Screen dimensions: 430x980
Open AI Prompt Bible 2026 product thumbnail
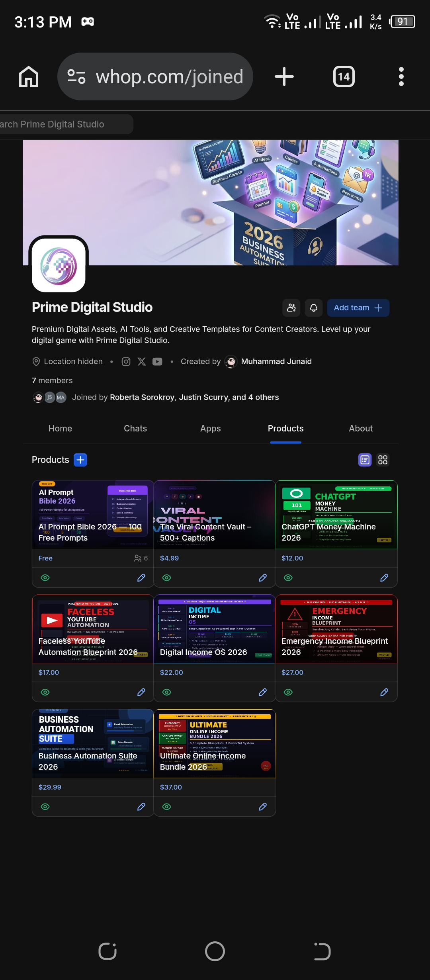tap(93, 515)
